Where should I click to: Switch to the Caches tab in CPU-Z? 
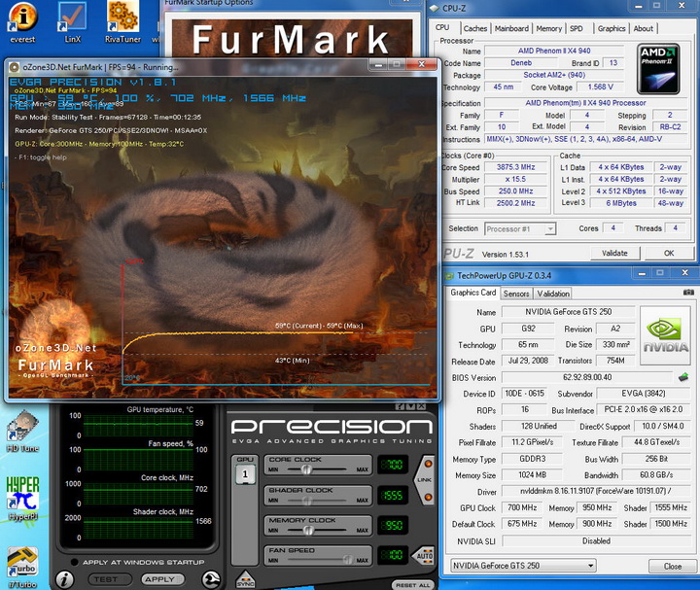475,28
